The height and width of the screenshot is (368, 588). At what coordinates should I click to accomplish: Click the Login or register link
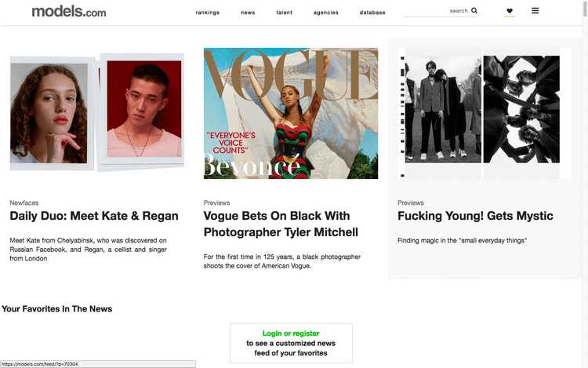point(291,333)
